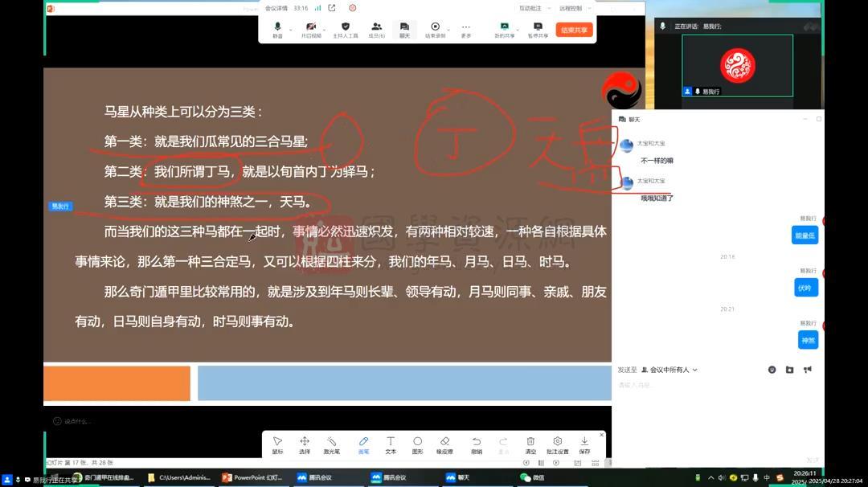868x487 pixels.
Task: Clear all annotations with trash icon
Action: point(530,442)
